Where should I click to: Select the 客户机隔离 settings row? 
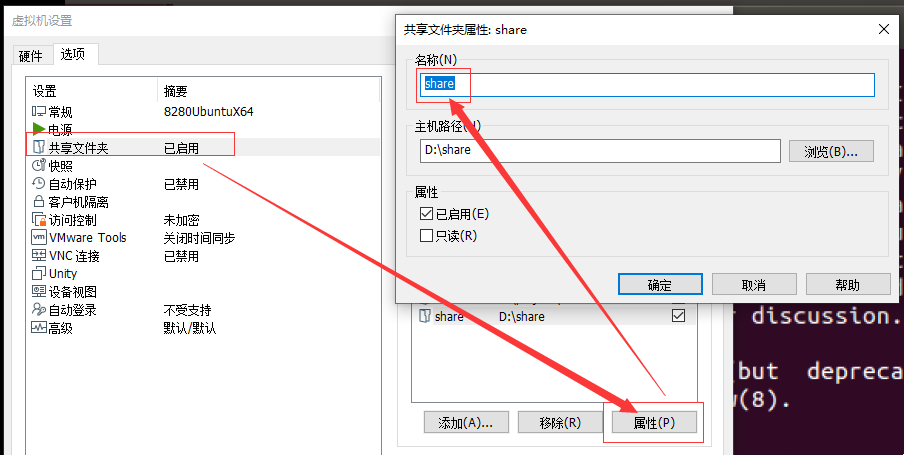(205, 202)
